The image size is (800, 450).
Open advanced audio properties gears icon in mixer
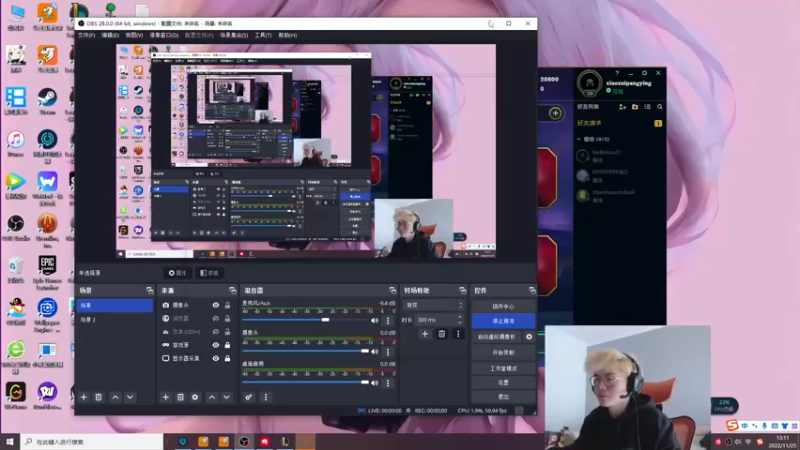248,397
